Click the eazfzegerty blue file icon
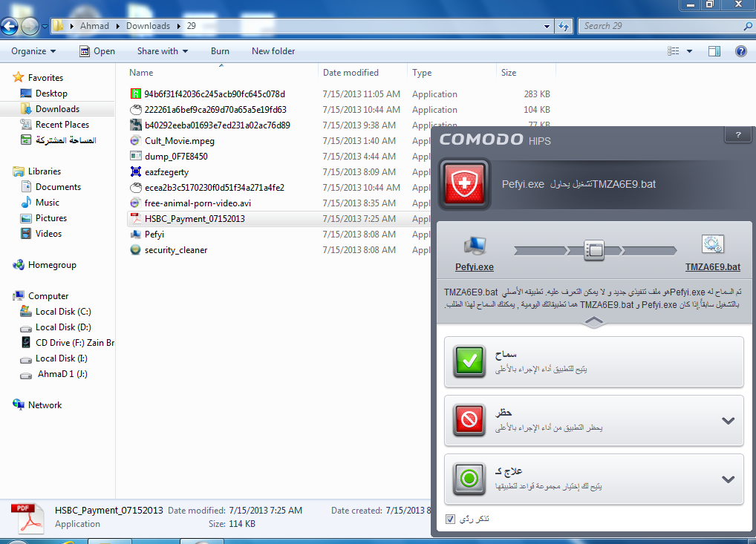756x544 pixels. [x=136, y=172]
